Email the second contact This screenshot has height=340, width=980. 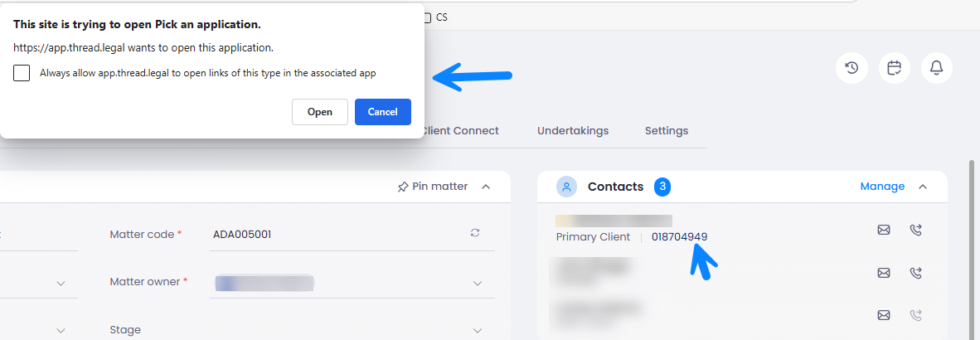pyautogui.click(x=884, y=272)
